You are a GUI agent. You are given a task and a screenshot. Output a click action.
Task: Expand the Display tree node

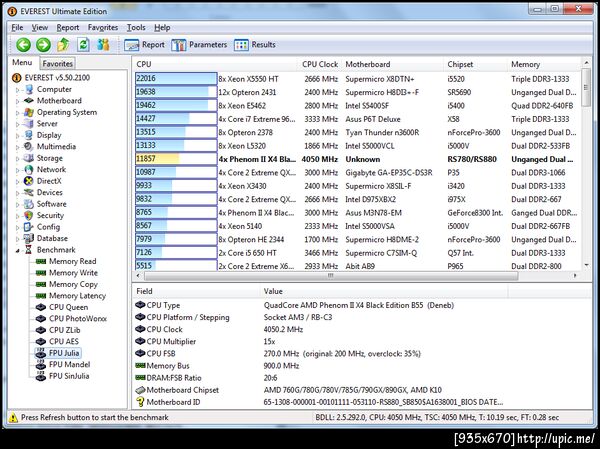[x=17, y=136]
